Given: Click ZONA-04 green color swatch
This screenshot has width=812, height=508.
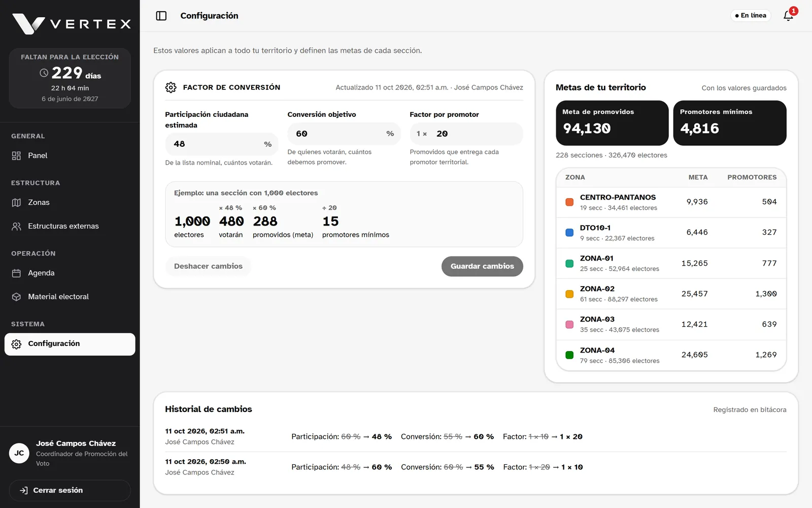Looking at the screenshot, I should 569,355.
